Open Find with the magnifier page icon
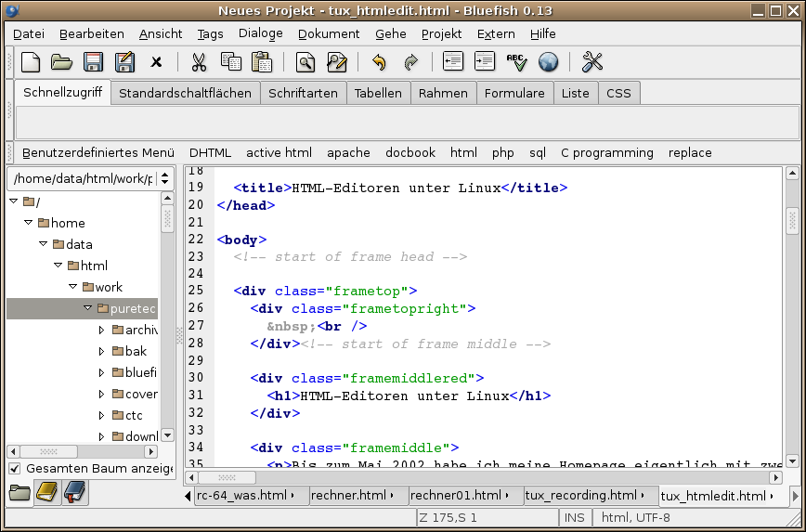 [x=305, y=62]
